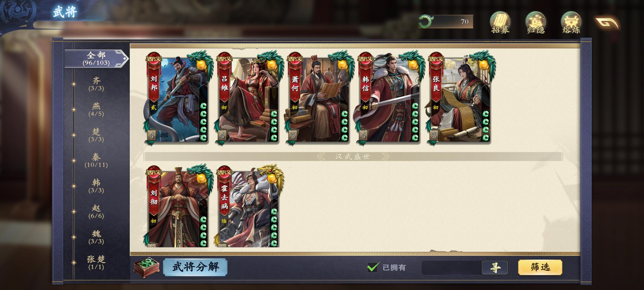Screen dimensions: 644x290
Task: Select the 全部 (96/103) tab
Action: (x=96, y=58)
